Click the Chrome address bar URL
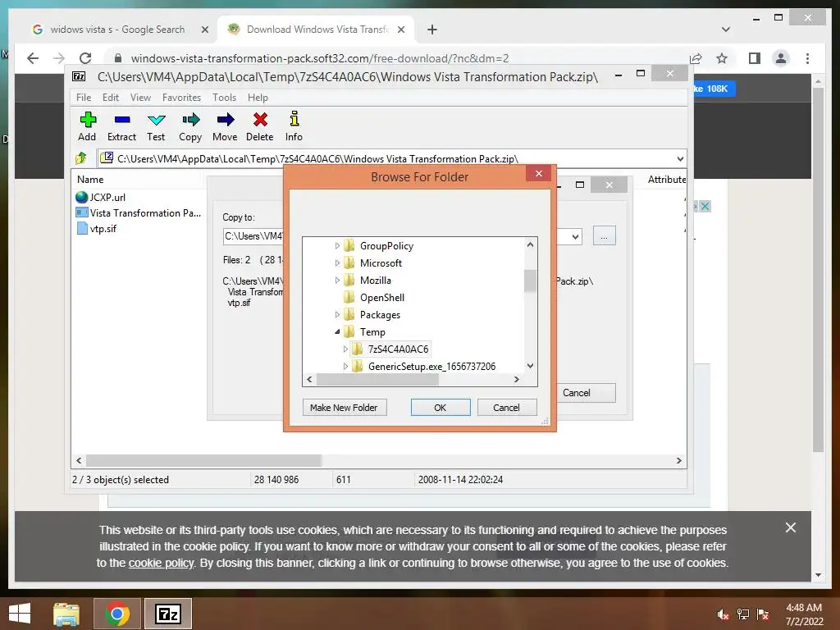Image resolution: width=840 pixels, height=630 pixels. 320,58
